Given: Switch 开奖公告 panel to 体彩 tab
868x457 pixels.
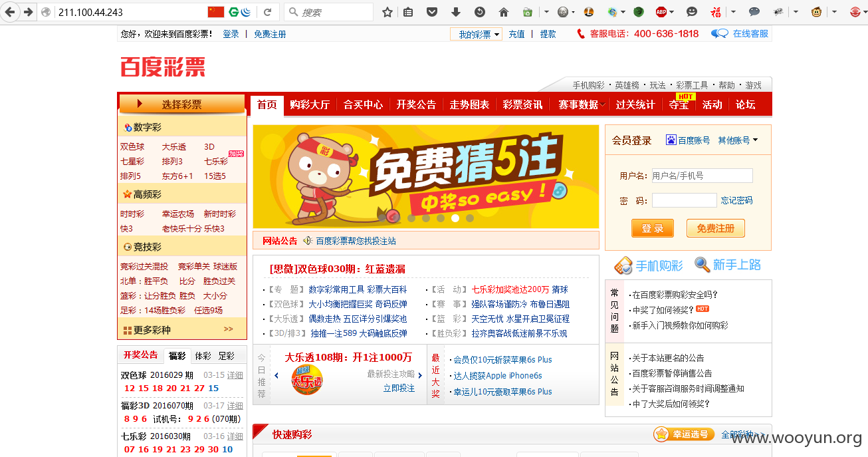Looking at the screenshot, I should pos(203,356).
